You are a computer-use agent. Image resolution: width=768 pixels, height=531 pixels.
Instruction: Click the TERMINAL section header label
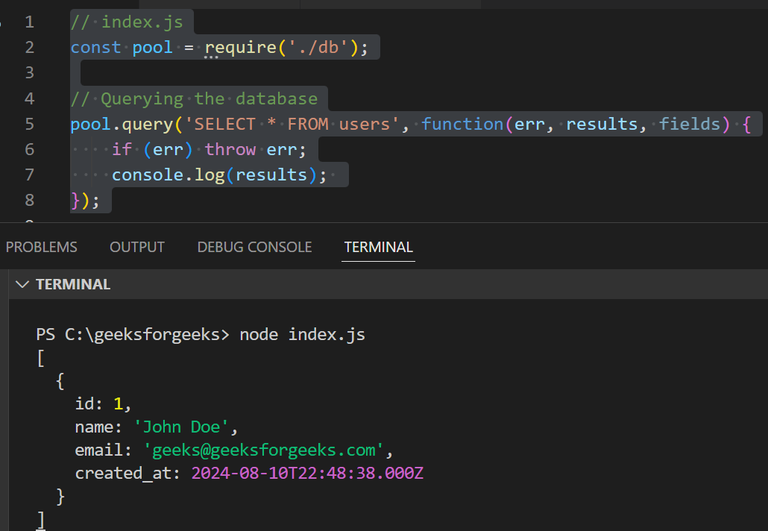point(73,284)
